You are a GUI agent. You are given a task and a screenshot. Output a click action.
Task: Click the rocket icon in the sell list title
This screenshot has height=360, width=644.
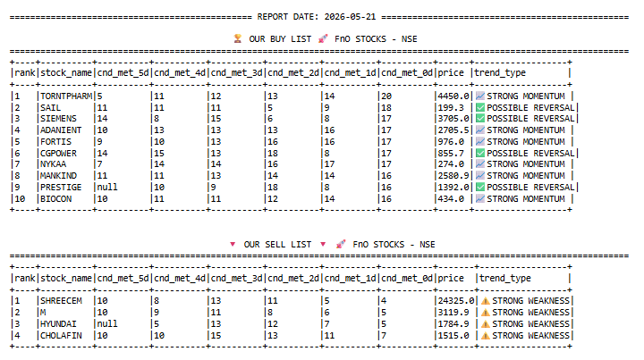tap(341, 244)
